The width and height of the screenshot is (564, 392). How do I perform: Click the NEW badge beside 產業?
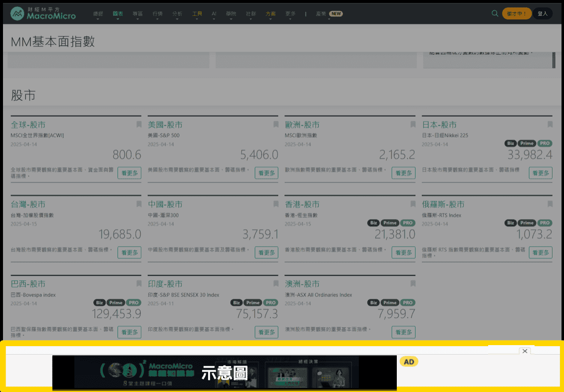click(336, 13)
